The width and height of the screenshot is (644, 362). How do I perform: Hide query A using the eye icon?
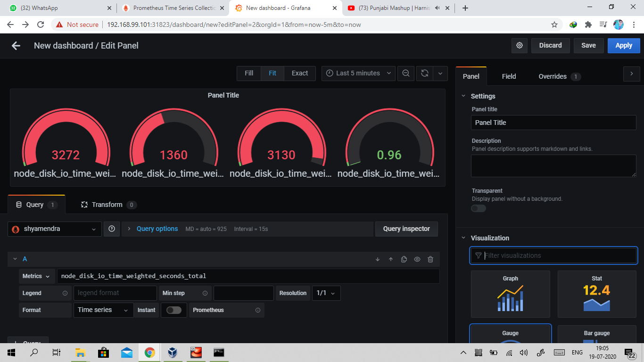coord(417,259)
